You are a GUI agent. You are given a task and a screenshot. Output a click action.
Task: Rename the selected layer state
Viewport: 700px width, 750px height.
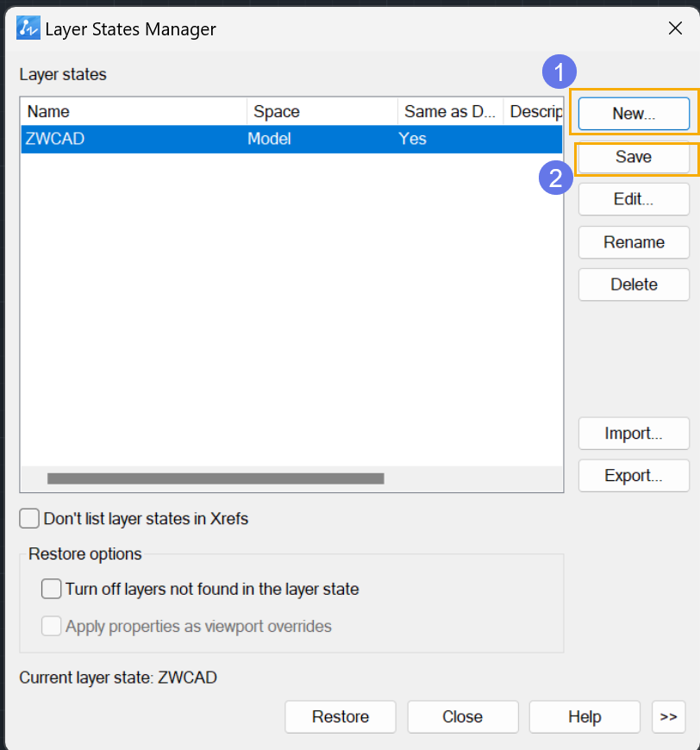pyautogui.click(x=634, y=242)
